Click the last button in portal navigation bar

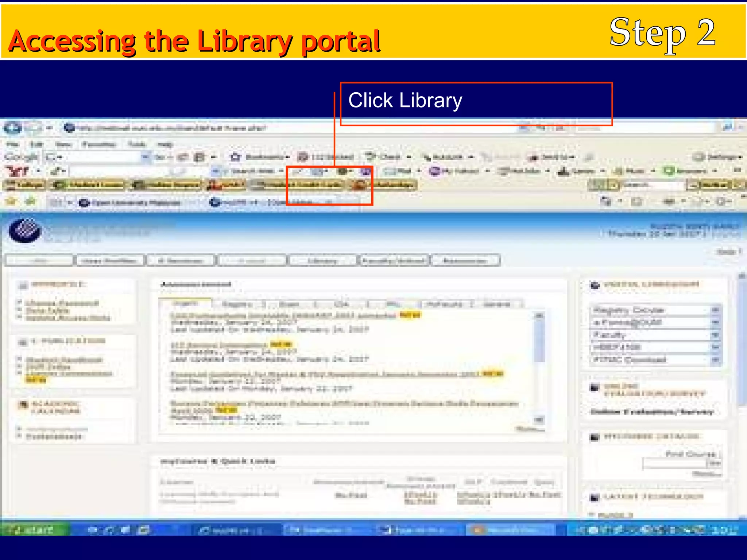click(x=465, y=261)
